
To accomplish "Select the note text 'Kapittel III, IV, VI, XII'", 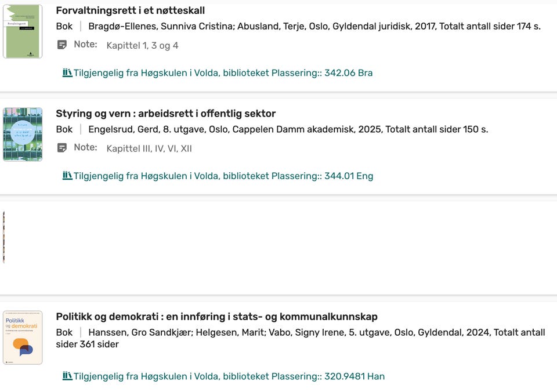I will pyautogui.click(x=149, y=148).
